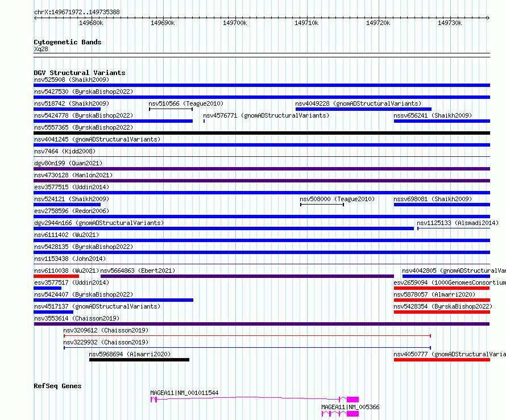Click the 149690k ruler position
The width and height of the screenshot is (506, 420).
pyautogui.click(x=163, y=23)
